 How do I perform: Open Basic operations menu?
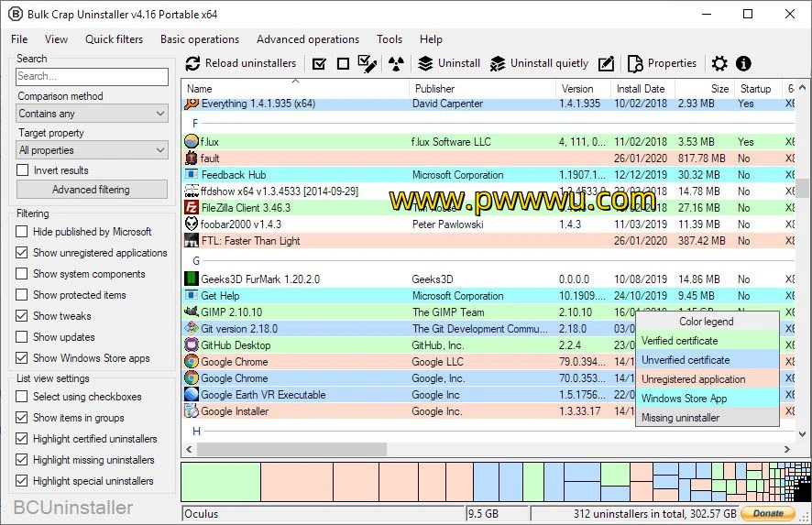[x=200, y=39]
